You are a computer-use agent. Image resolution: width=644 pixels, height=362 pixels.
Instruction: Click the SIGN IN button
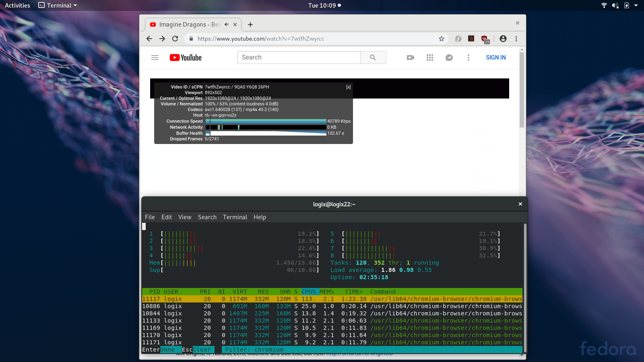(x=495, y=58)
